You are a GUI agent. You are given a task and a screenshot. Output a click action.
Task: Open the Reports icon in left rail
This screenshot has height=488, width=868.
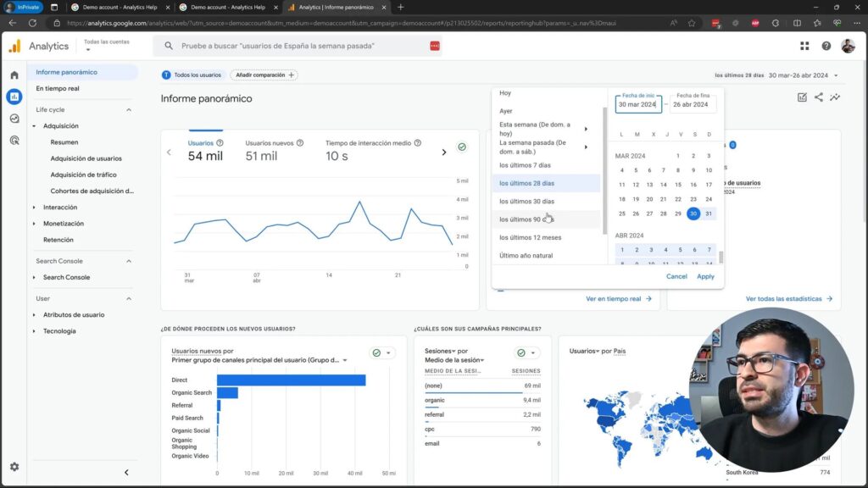[14, 97]
